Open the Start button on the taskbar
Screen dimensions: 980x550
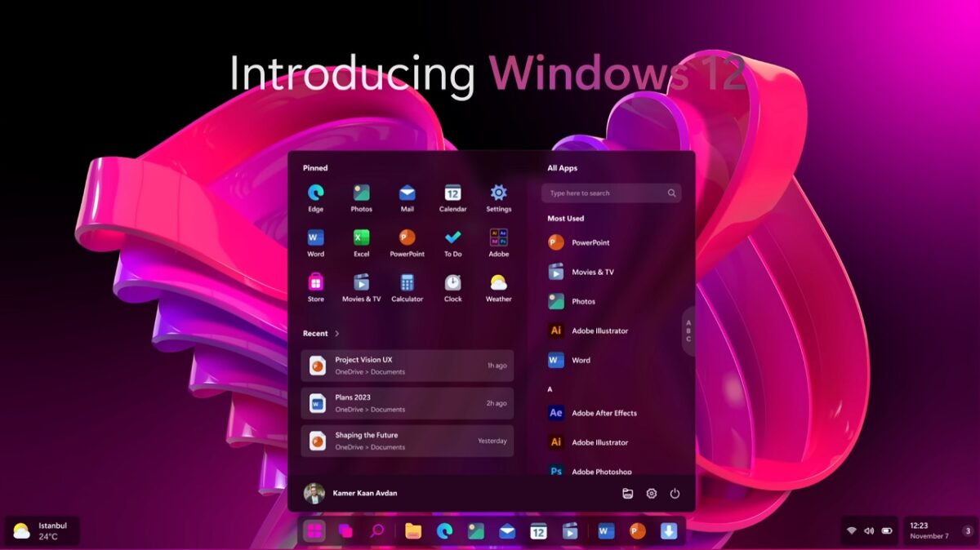[x=314, y=531]
